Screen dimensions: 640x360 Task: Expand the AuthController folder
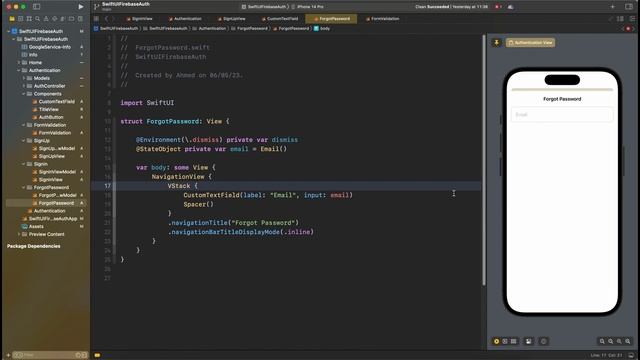click(x=24, y=86)
